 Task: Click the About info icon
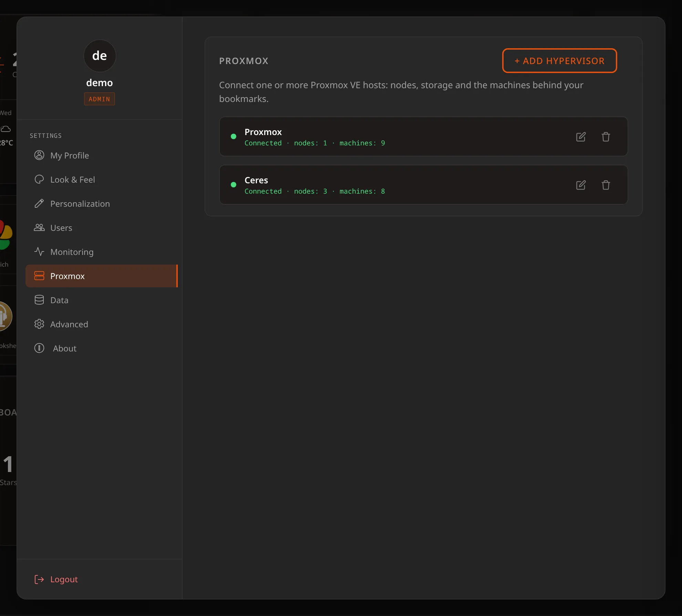pos(39,348)
